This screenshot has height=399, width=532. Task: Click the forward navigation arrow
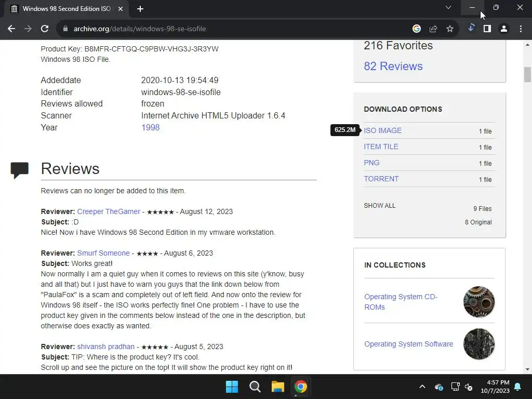(x=28, y=29)
